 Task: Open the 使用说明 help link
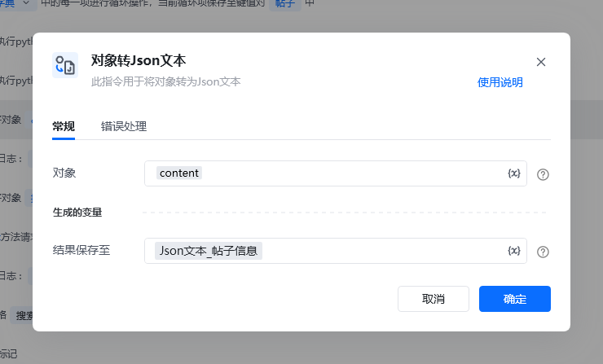(x=500, y=82)
